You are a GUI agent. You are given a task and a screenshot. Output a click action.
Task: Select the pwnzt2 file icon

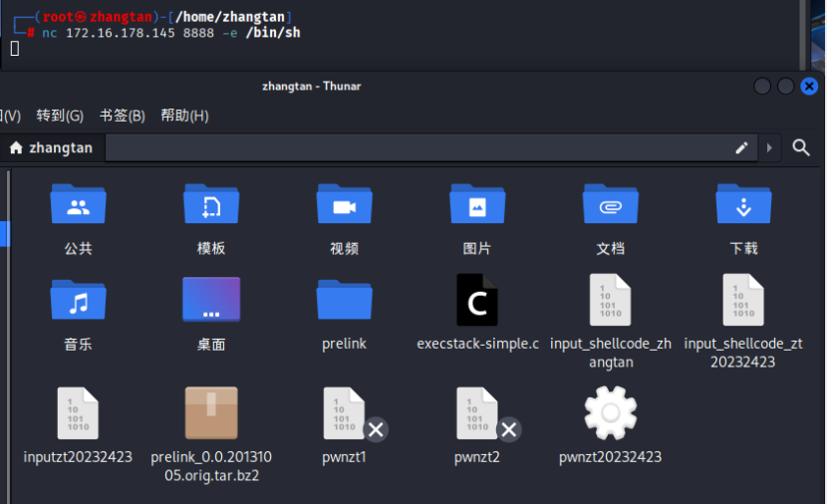477,413
